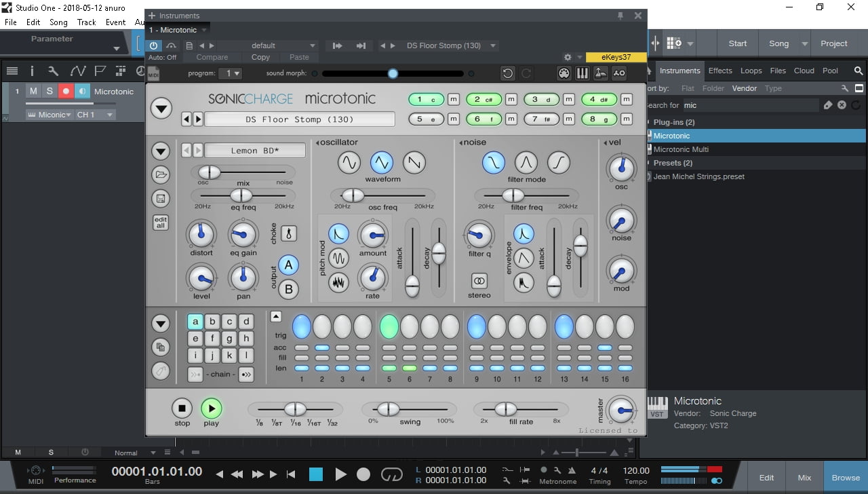Click the copy pattern icon
The width and height of the screenshot is (868, 494).
161,347
